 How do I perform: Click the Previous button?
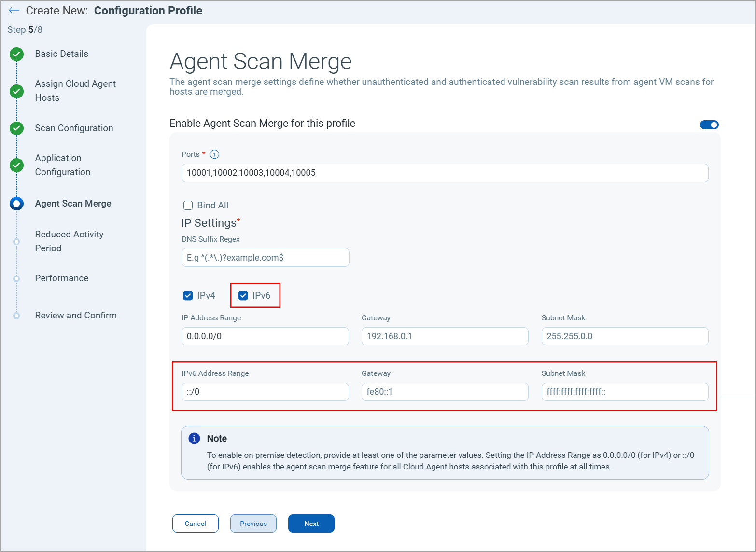point(253,524)
